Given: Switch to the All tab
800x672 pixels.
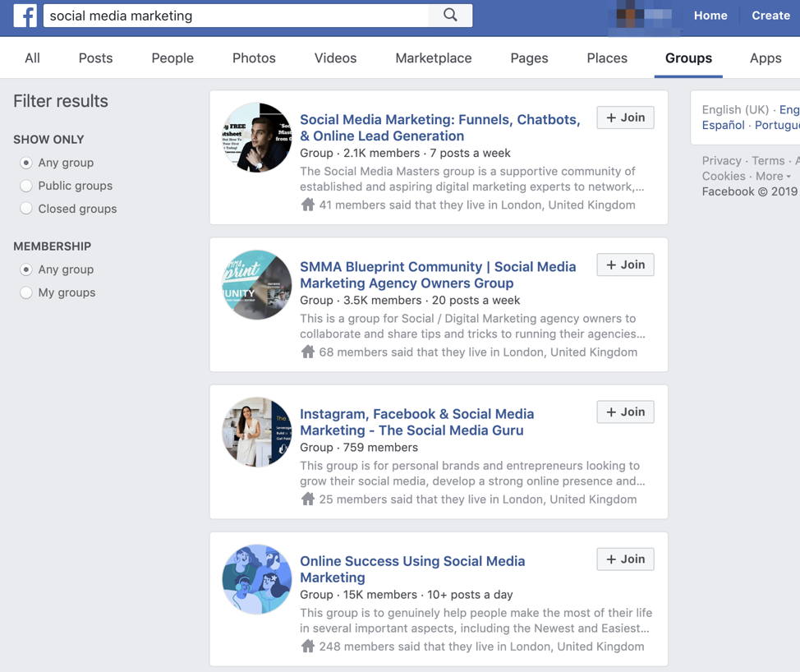Looking at the screenshot, I should (x=32, y=58).
